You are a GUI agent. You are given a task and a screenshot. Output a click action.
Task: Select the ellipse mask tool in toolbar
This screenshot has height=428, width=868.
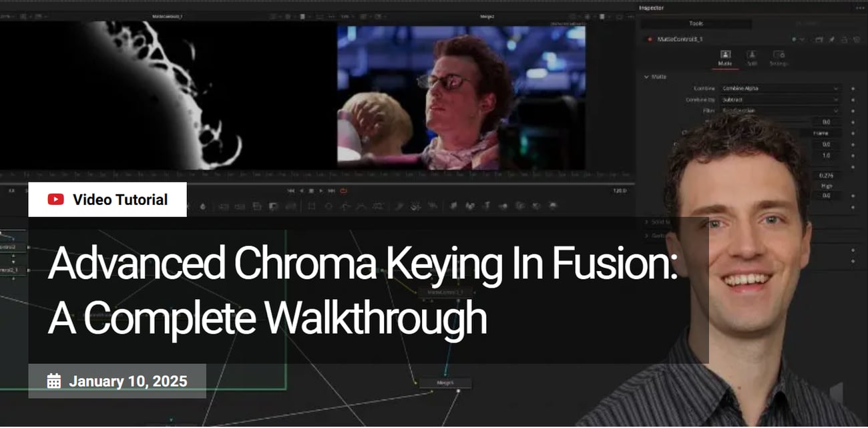[329, 206]
